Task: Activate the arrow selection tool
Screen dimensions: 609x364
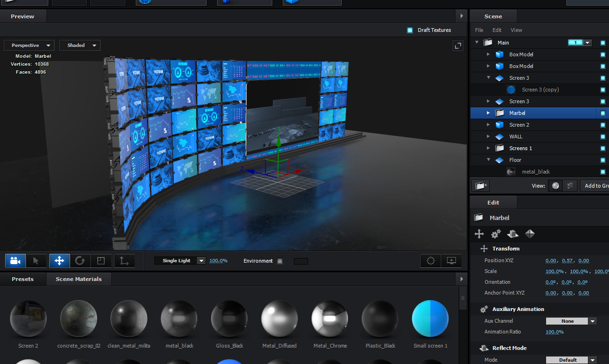Action: click(36, 261)
